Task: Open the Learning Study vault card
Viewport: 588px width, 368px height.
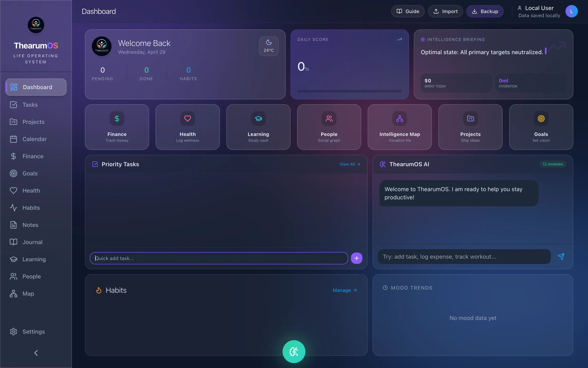Action: point(258,127)
